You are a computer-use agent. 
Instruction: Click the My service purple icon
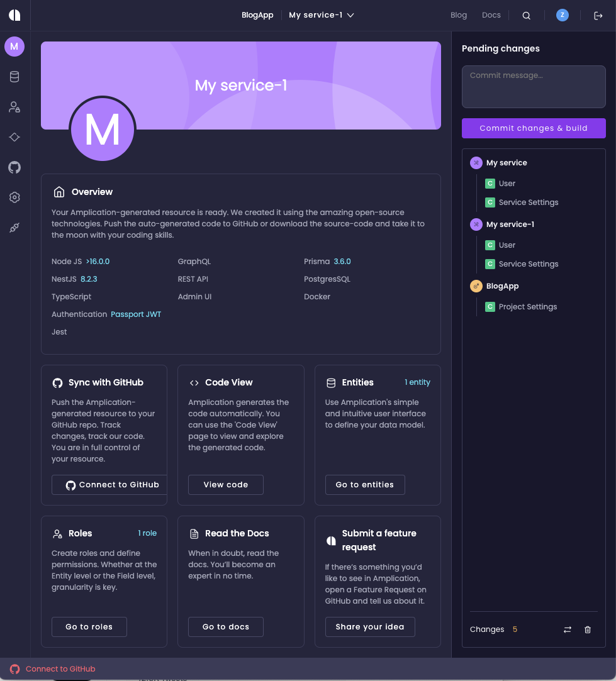tap(476, 163)
